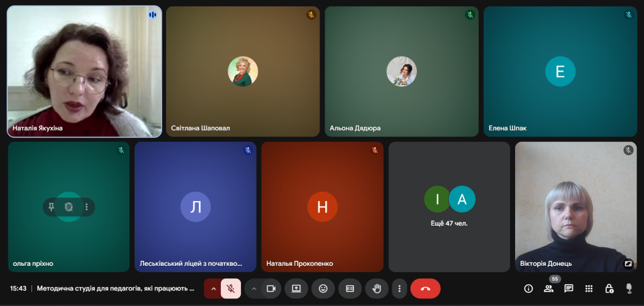Open meeting details info icon
The width and height of the screenshot is (644, 306).
click(x=528, y=288)
